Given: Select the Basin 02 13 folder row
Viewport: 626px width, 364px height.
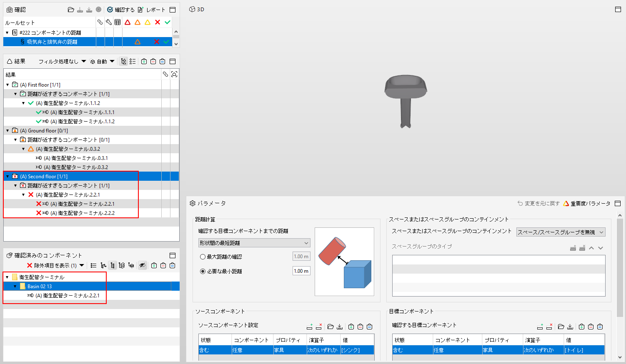Looking at the screenshot, I should (91, 286).
